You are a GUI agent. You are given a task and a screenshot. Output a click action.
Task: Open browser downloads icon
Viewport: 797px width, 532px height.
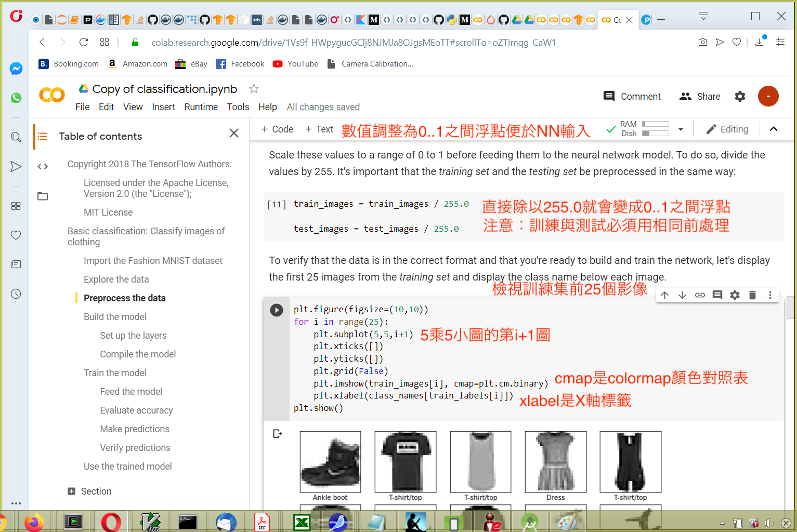(x=760, y=42)
